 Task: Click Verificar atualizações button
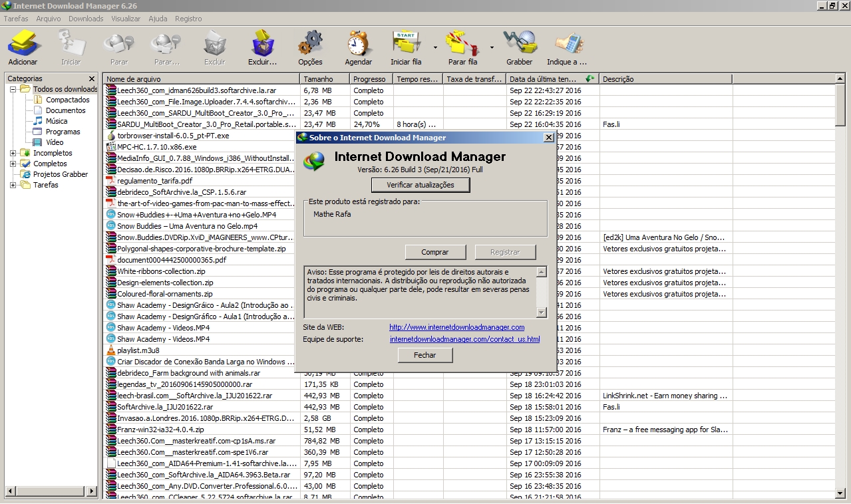pos(421,185)
